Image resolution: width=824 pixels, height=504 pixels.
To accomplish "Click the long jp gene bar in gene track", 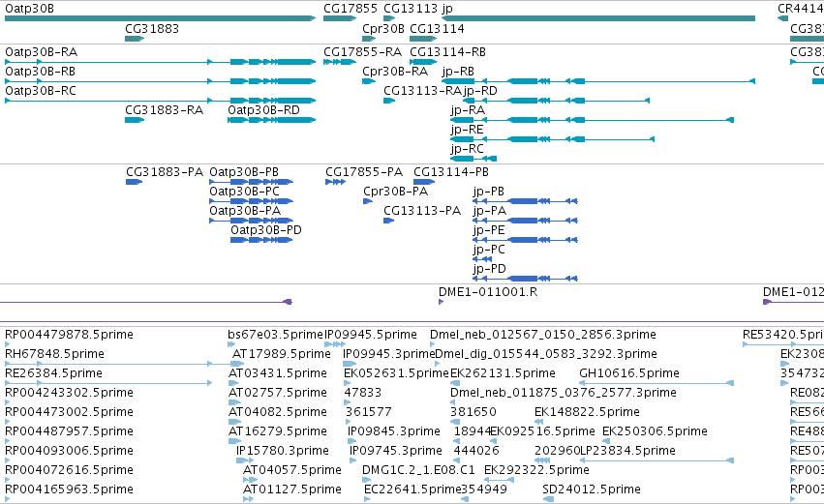I will [x=598, y=18].
